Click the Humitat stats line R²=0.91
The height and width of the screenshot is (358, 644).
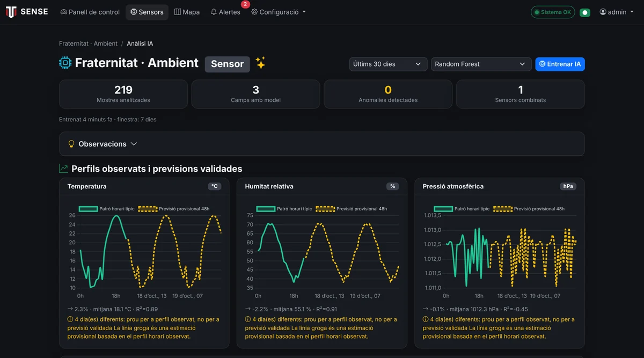click(292, 309)
